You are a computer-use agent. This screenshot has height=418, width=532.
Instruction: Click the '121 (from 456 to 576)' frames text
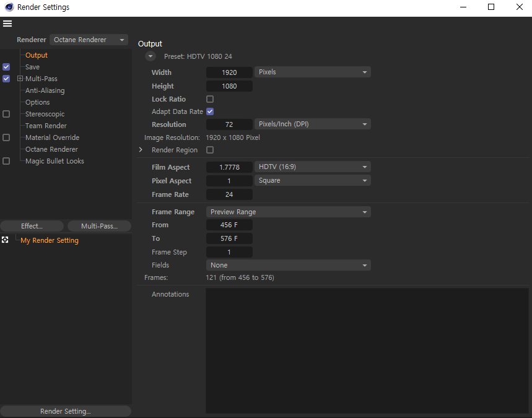(x=240, y=277)
